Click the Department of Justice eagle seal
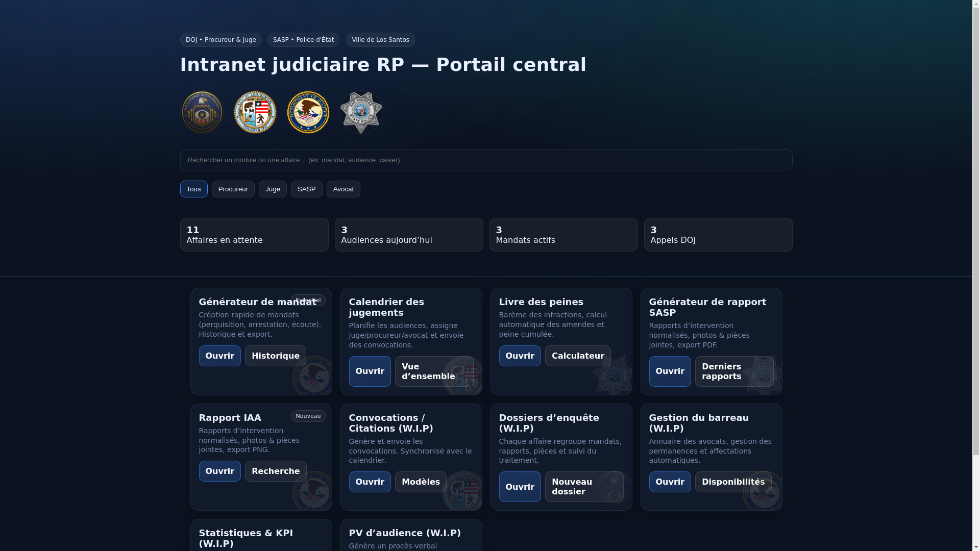This screenshot has width=980, height=551. tap(308, 112)
